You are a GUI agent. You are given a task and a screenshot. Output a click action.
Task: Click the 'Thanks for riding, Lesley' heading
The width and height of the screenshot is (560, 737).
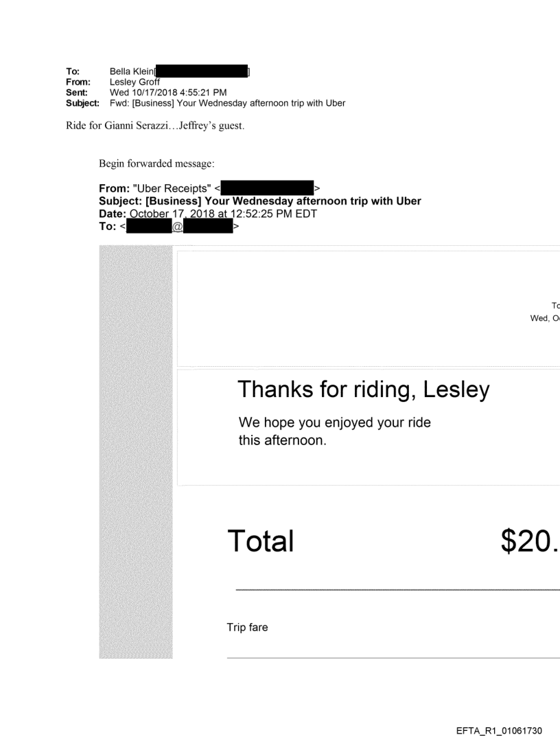364,389
